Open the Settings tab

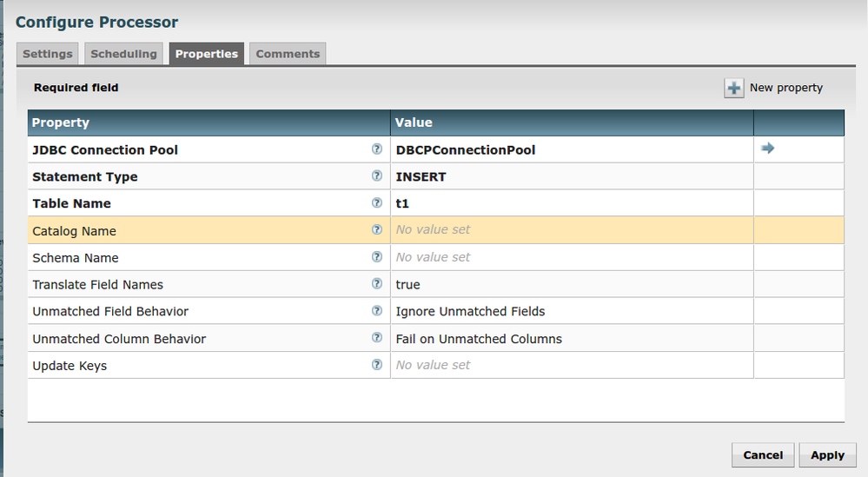coord(48,54)
